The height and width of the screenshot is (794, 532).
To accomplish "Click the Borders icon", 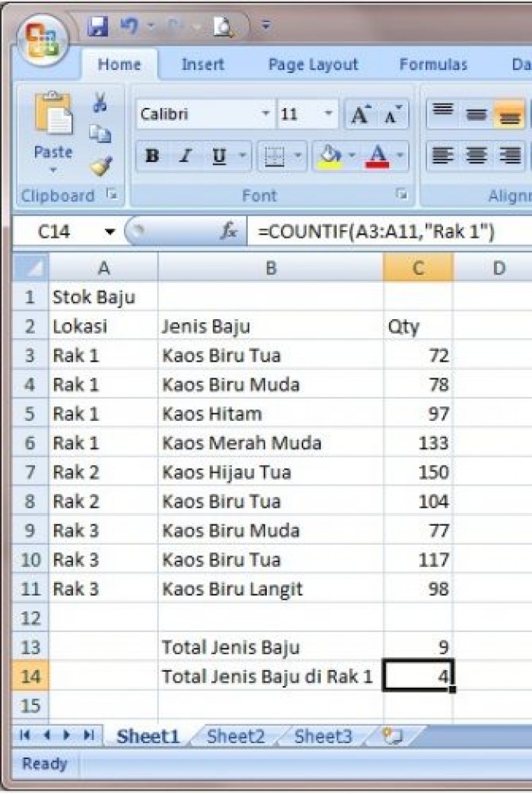I will click(274, 157).
